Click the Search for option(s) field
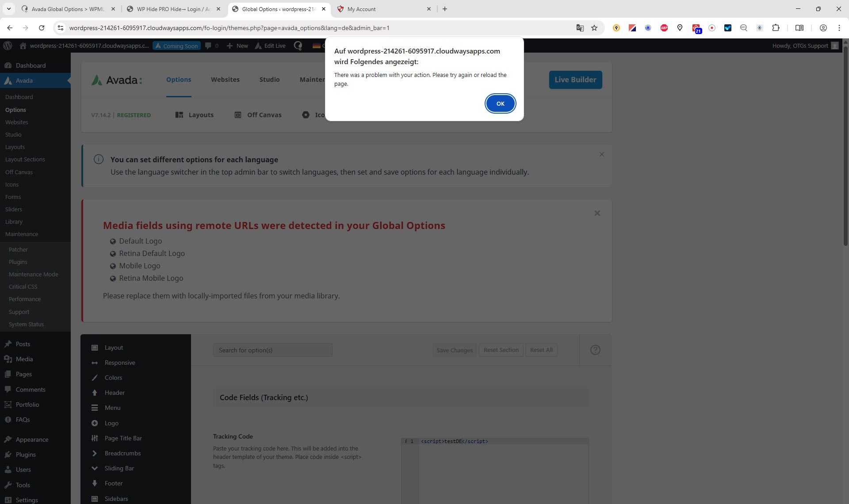The image size is (849, 504). (x=272, y=350)
